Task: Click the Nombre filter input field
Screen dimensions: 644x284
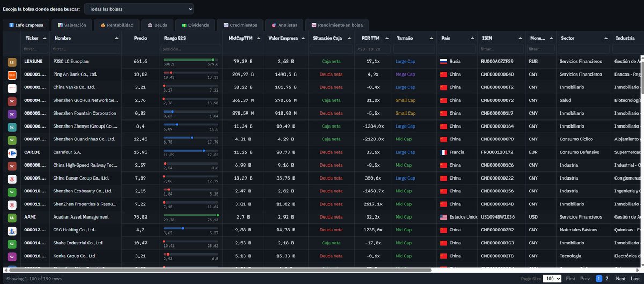Action: coord(86,49)
